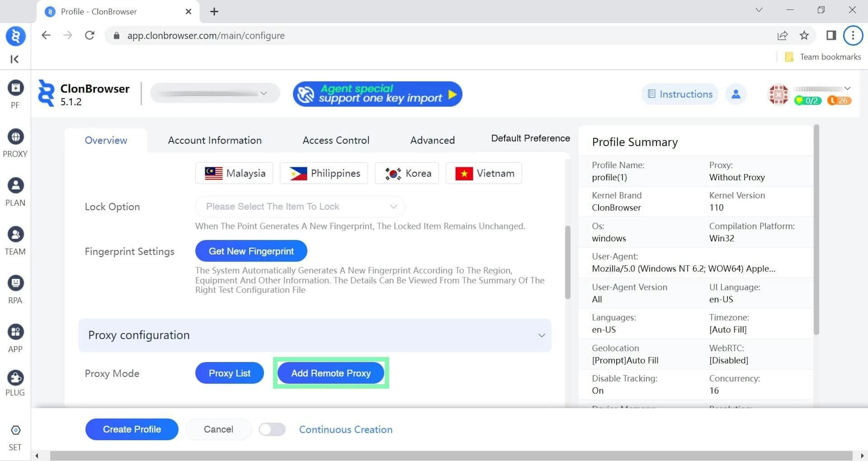The height and width of the screenshot is (461, 868).
Task: Click the Create Profile button
Action: tap(132, 429)
